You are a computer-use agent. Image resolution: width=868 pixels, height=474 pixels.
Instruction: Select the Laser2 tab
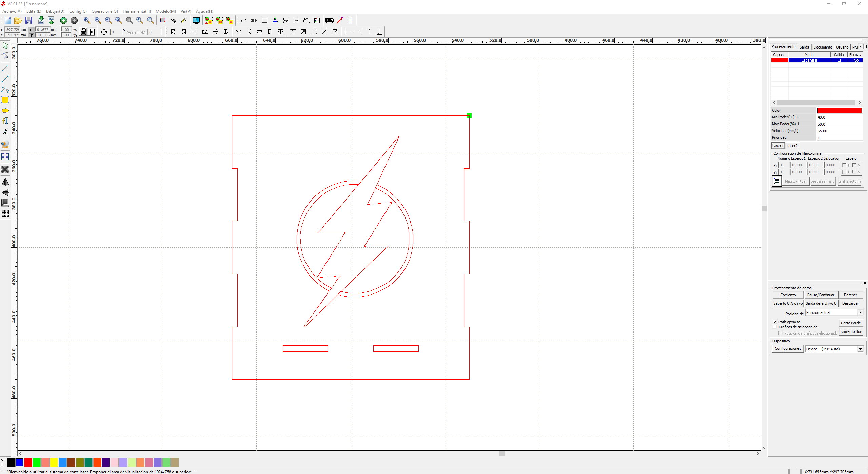[792, 146]
